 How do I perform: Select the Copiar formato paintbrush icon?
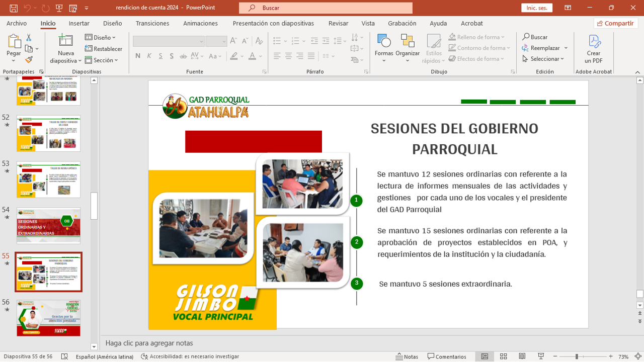29,60
